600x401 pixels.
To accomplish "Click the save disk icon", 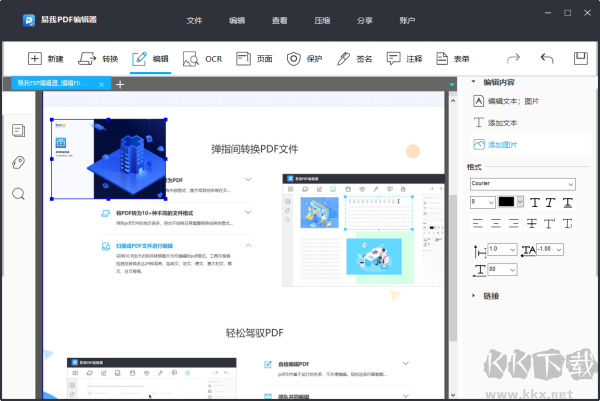I will (580, 59).
